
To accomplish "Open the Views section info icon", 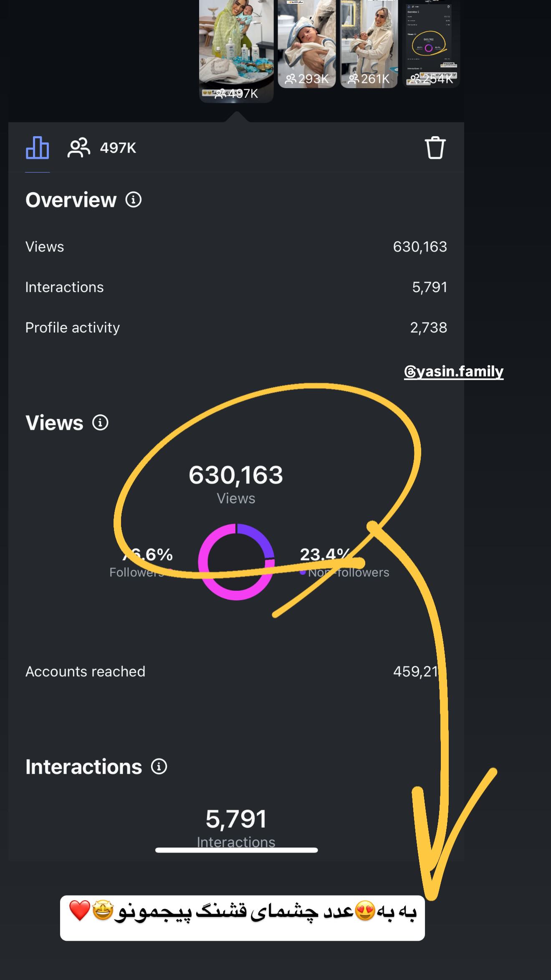I will click(x=100, y=422).
